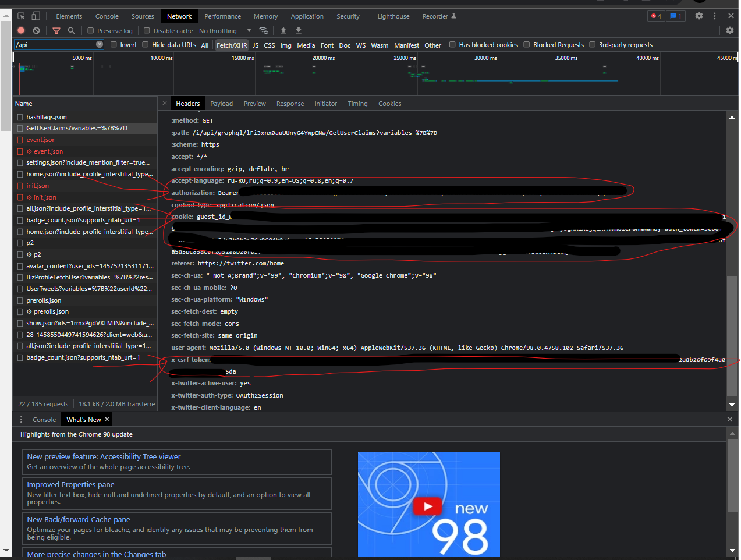Image resolution: width=741 pixels, height=560 pixels.
Task: Open the DevTools three-dot customize menu
Action: click(715, 16)
